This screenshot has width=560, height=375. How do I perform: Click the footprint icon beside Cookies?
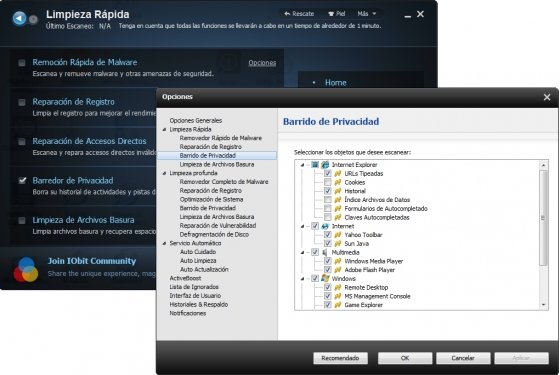point(338,182)
